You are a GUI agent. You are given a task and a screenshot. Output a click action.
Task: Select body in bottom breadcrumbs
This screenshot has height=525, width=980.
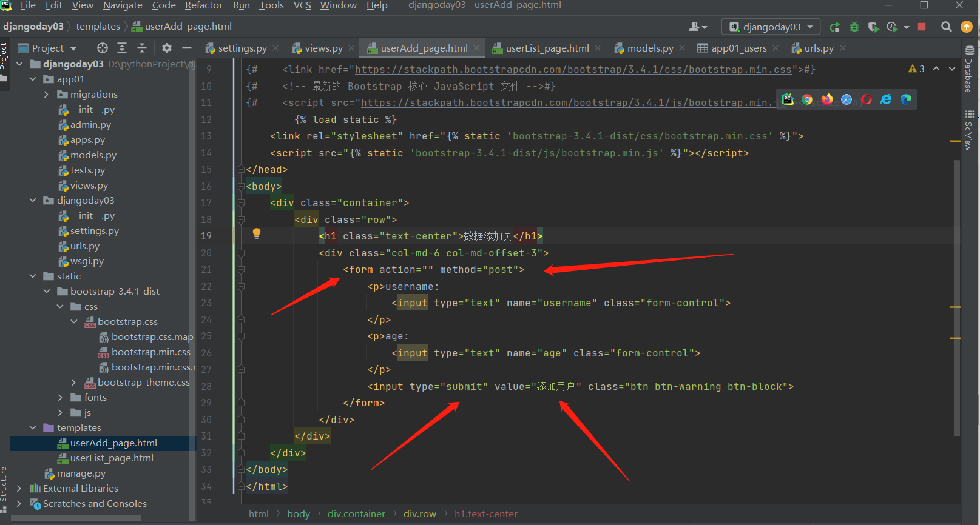(299, 514)
